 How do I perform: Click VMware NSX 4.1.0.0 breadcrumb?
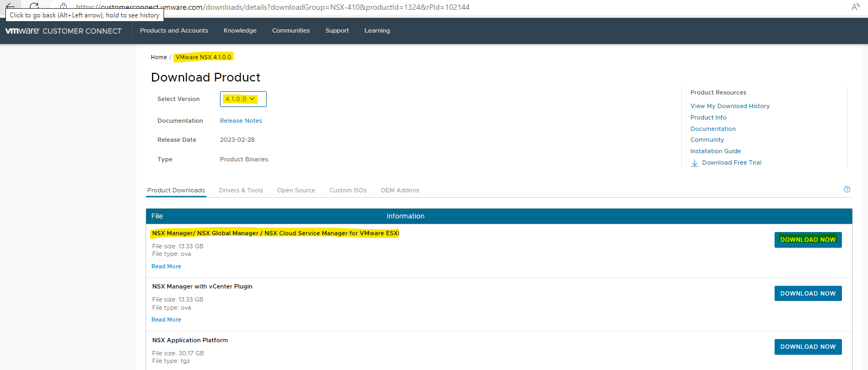(x=204, y=57)
